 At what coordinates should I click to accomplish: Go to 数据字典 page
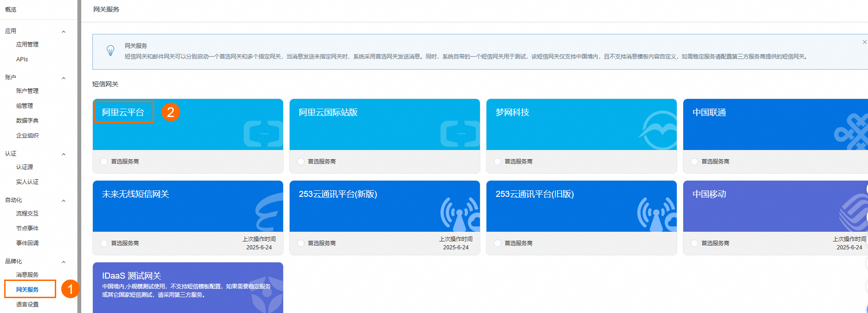[x=27, y=121]
